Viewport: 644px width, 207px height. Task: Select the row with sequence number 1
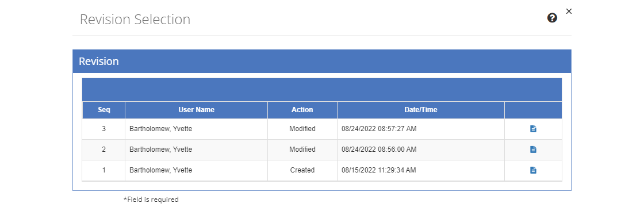coord(322,170)
